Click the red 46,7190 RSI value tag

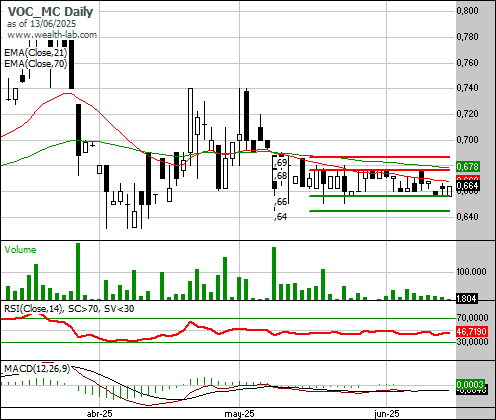point(472,332)
